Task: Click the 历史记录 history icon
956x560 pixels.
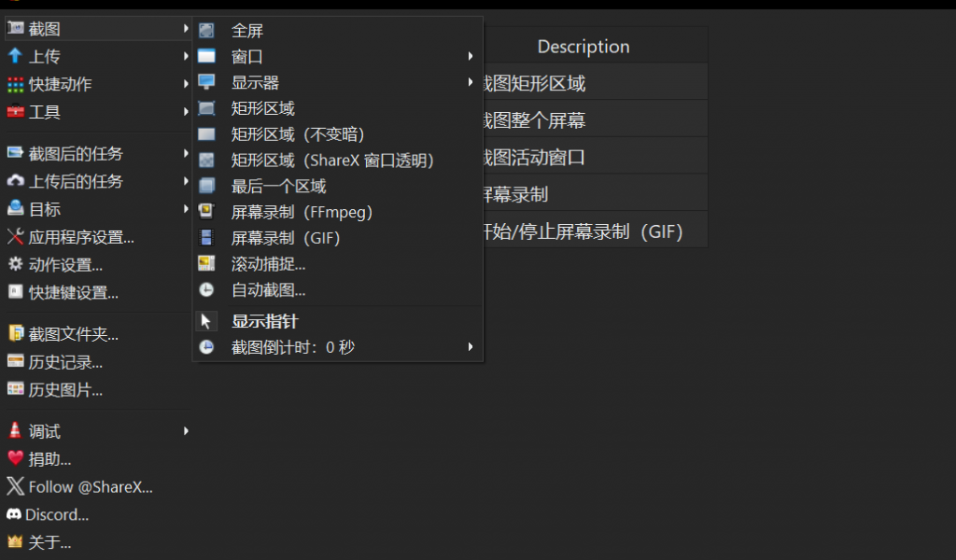Action: click(x=16, y=362)
